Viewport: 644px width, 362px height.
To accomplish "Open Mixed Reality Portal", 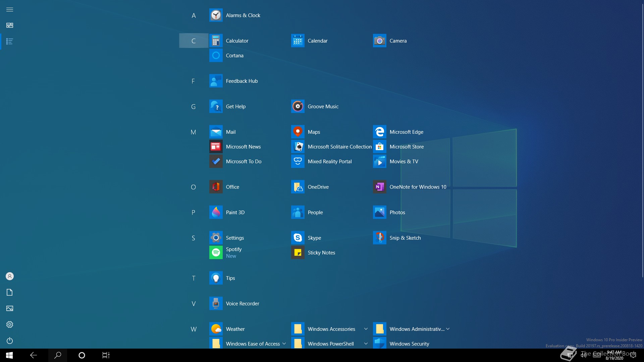I will [x=329, y=162].
